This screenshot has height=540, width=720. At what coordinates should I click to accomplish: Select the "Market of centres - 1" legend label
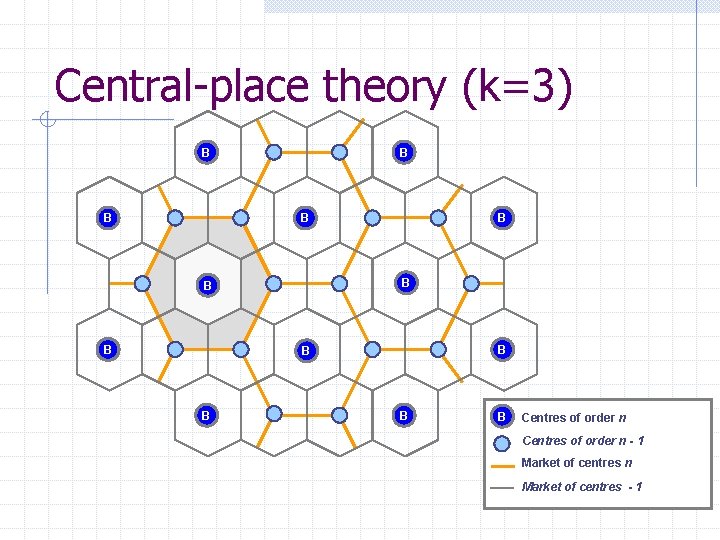(582, 486)
